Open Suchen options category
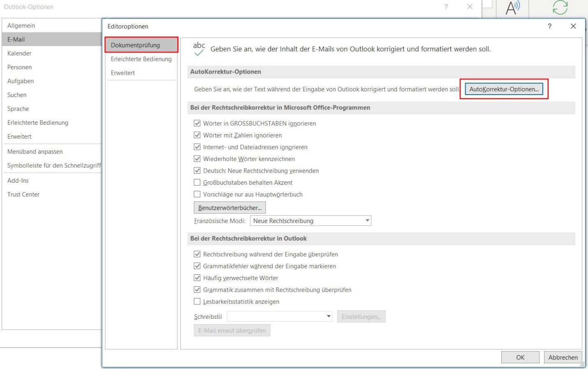Image resolution: width=588 pixels, height=369 pixels. (52, 95)
